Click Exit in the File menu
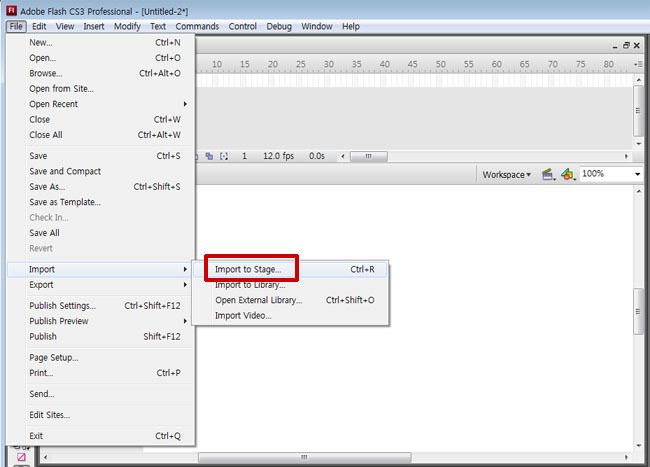The width and height of the screenshot is (650, 467). click(x=101, y=436)
